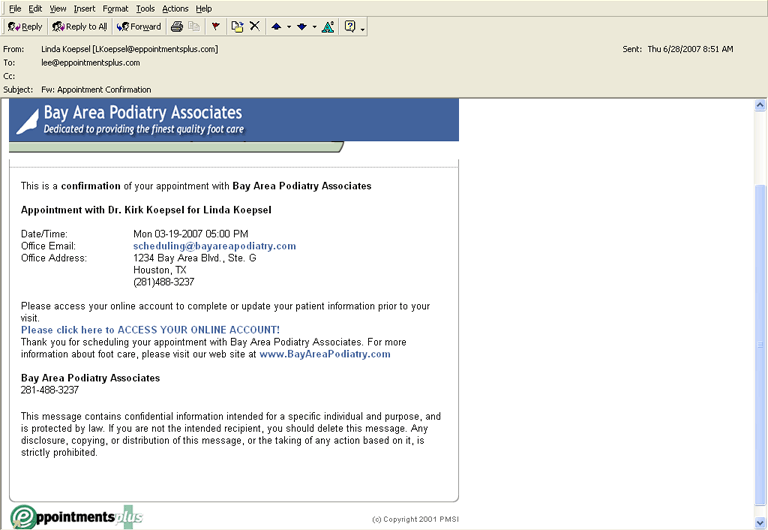Open the Format menu
This screenshot has height=530, width=768.
point(115,8)
